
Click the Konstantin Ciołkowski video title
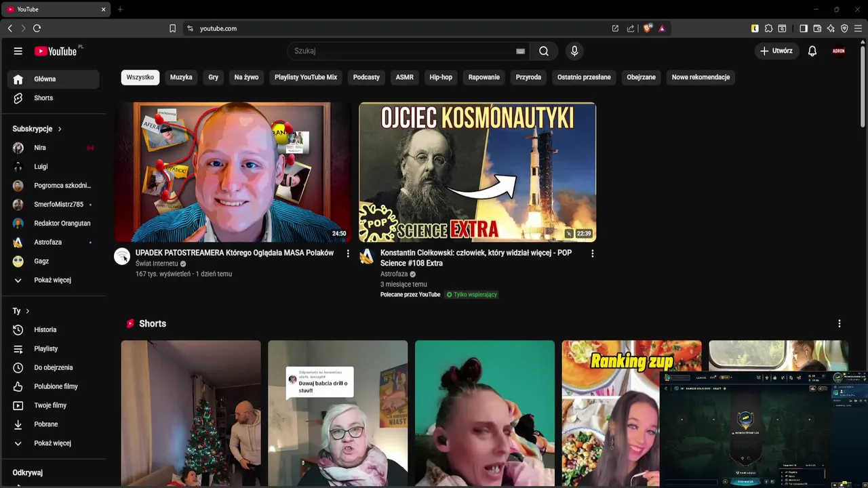476,258
